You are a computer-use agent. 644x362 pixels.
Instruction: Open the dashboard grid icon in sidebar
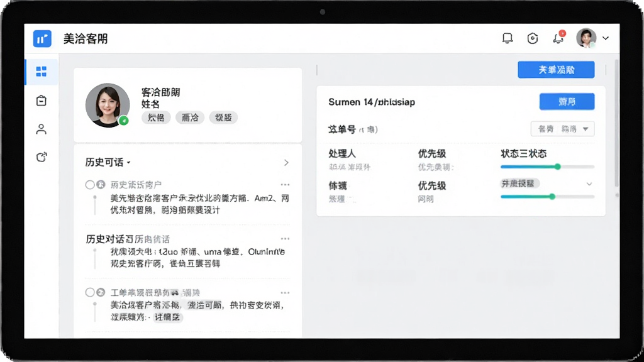(x=42, y=72)
